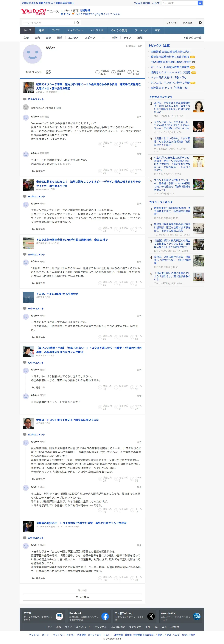Open comment ranking 3 video thumbnail

(199, 244)
